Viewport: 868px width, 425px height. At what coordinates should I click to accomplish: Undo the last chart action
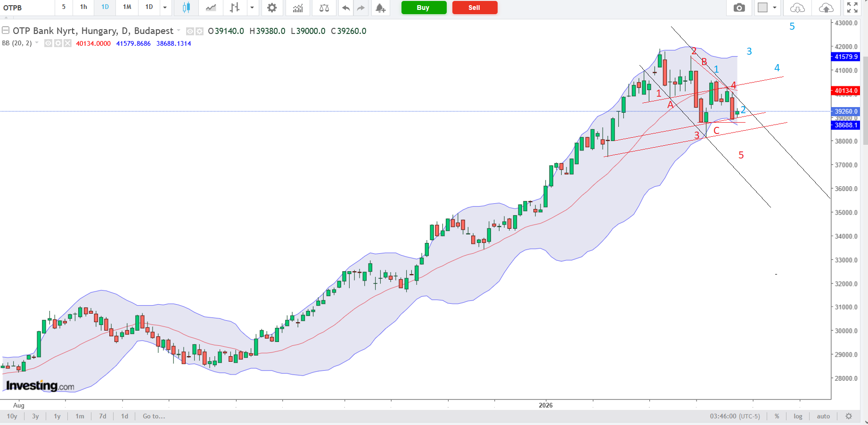[x=346, y=8]
